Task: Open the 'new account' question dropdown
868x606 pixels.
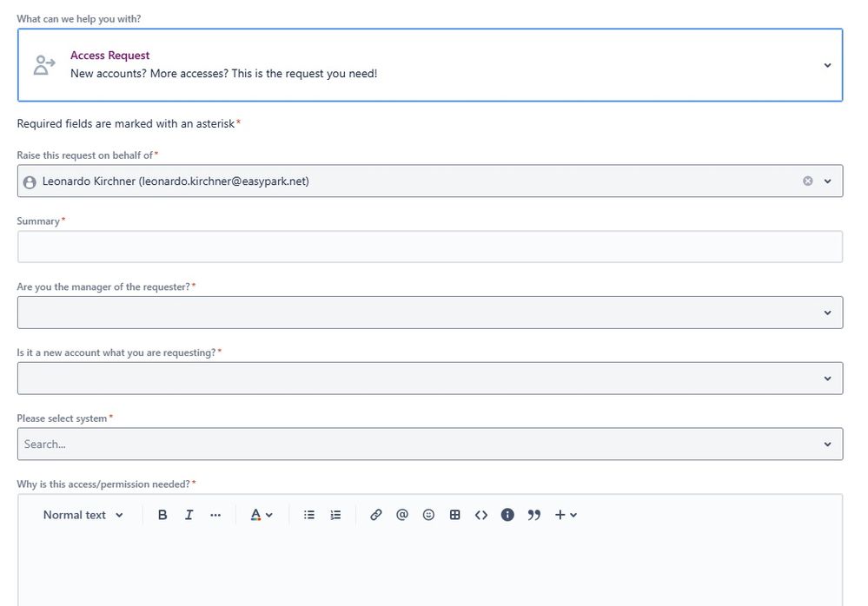Action: coord(430,379)
